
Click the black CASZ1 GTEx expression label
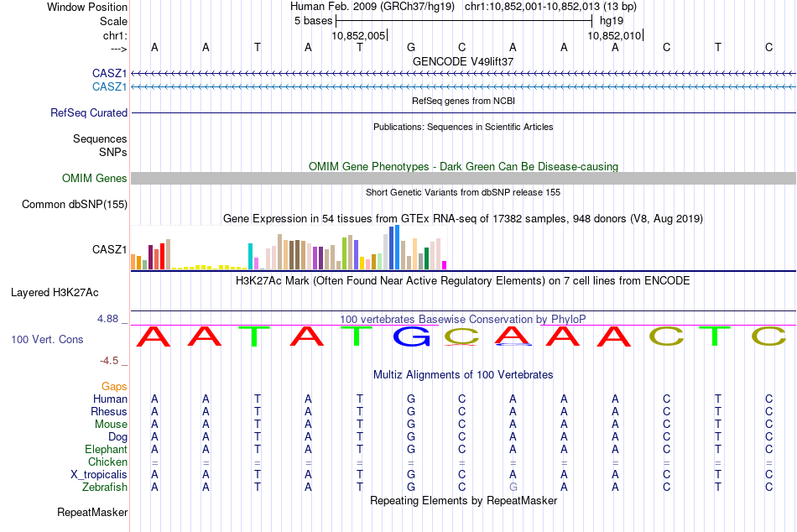pos(109,250)
